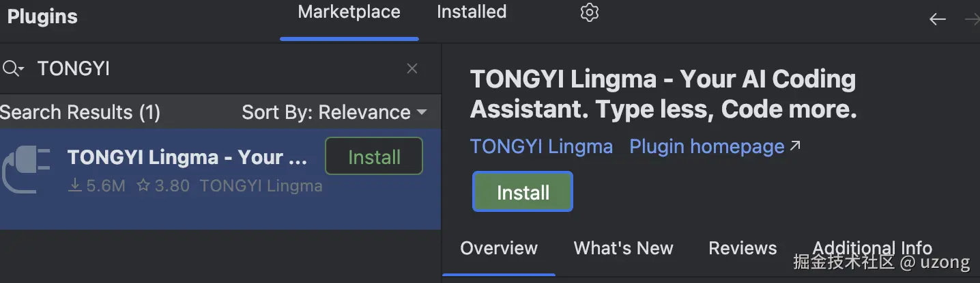Click the TONGYI Lingma vendor link

click(x=541, y=146)
